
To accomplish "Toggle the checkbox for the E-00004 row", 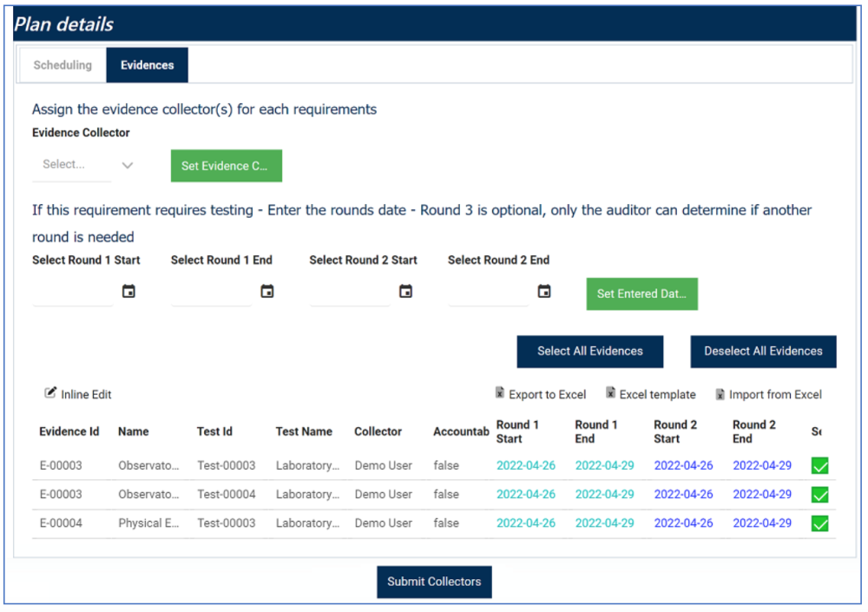I will 819,523.
